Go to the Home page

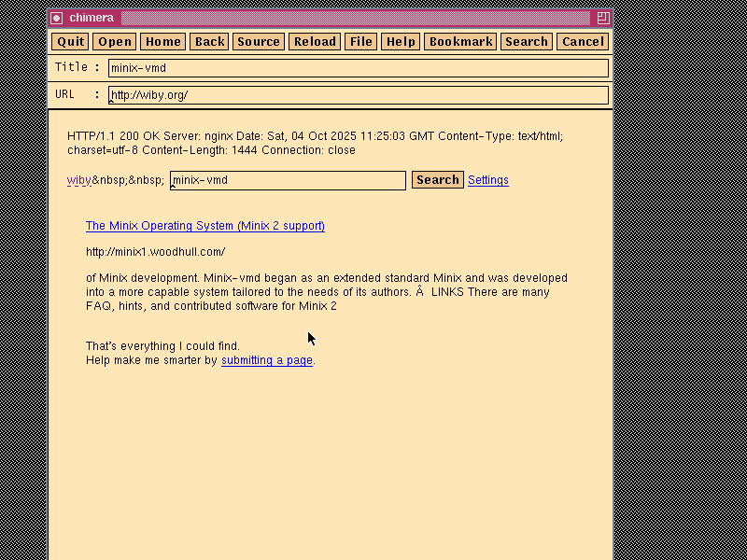click(x=162, y=41)
